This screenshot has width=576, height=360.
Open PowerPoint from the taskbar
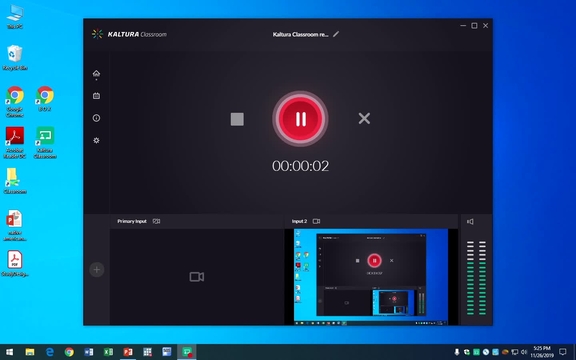(x=127, y=352)
